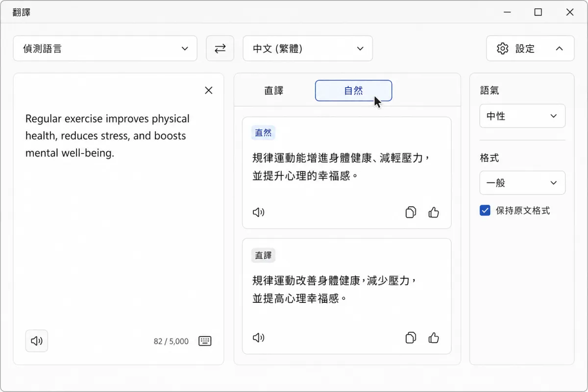This screenshot has height=392, width=588.
Task: Minimize the 翻譯 window
Action: 506,13
